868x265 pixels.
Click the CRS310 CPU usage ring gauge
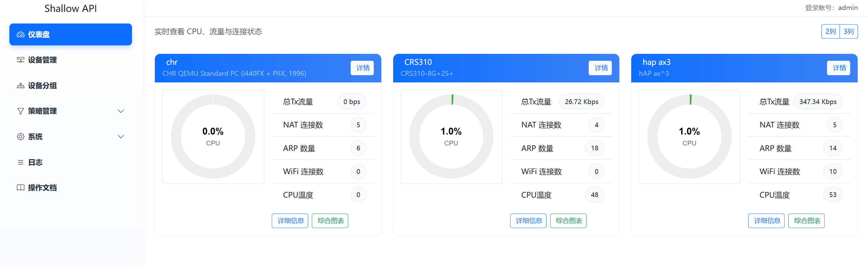point(451,136)
